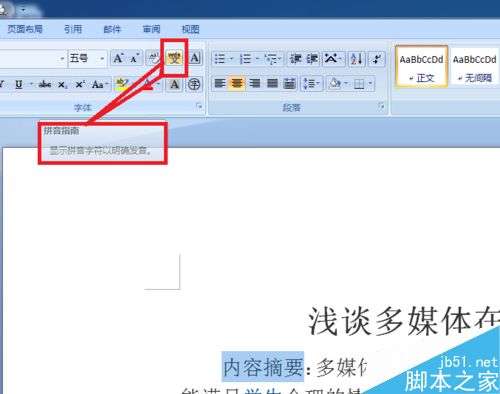Click the numbered list button
500x394 pixels.
click(x=245, y=59)
